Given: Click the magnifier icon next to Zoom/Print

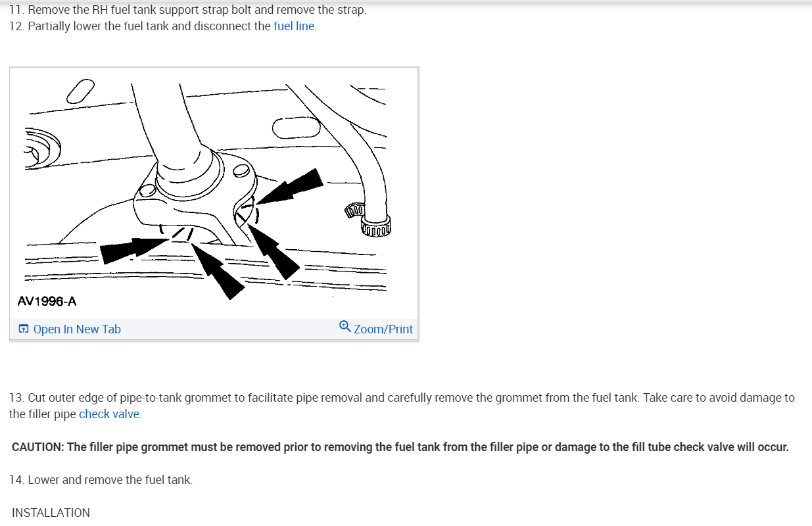Looking at the screenshot, I should click(x=345, y=327).
